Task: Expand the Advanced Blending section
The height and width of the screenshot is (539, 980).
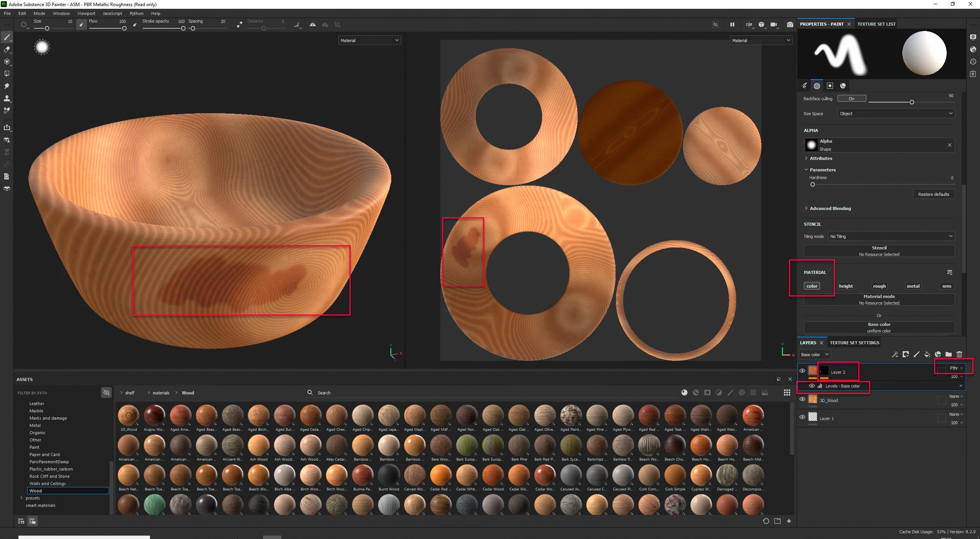Action: click(830, 208)
